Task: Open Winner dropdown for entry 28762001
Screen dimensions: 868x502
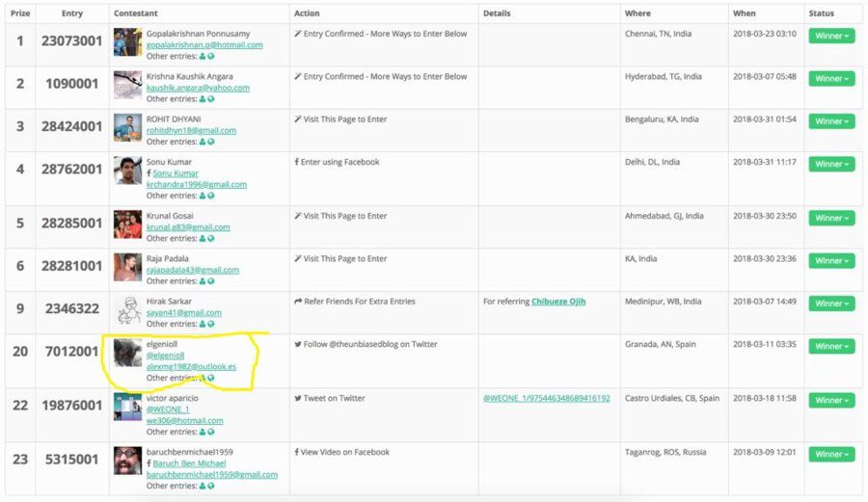Action: point(831,164)
